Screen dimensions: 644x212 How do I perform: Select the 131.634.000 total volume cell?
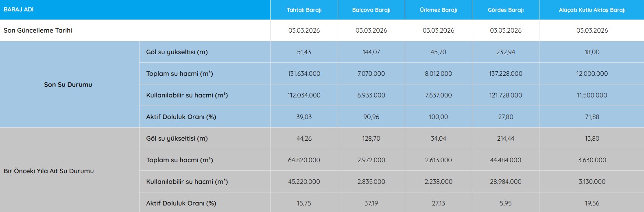pyautogui.click(x=304, y=74)
